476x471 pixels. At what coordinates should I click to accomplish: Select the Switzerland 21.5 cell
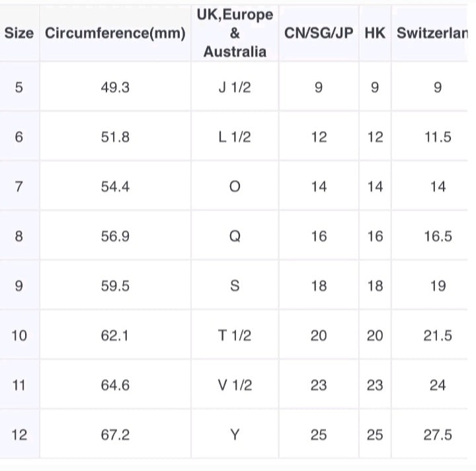[x=438, y=335]
